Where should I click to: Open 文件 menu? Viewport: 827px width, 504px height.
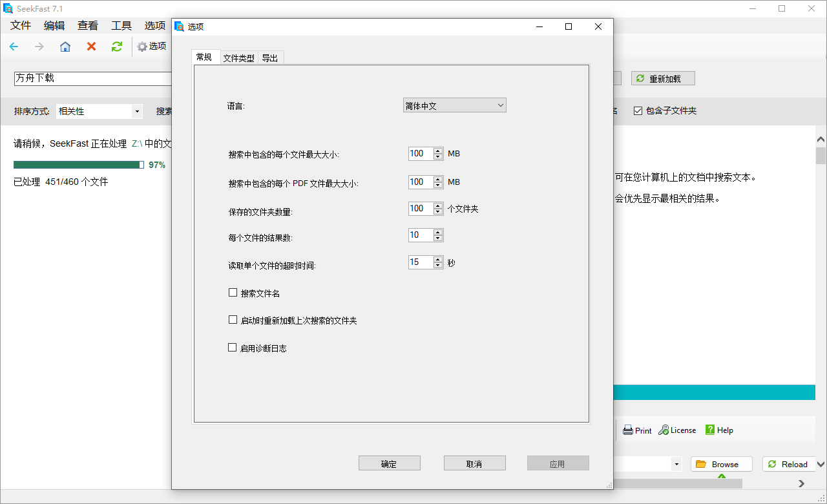(x=21, y=26)
